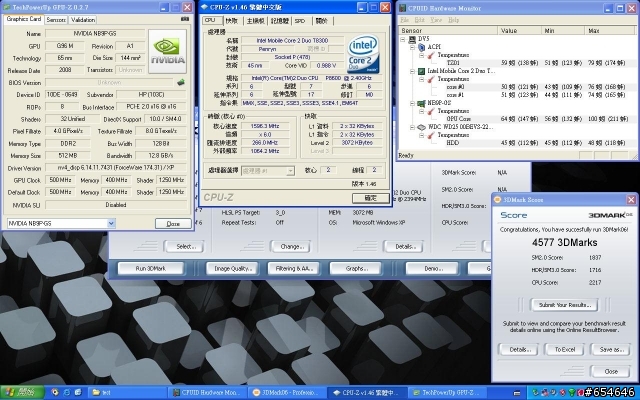640x400 pixels.
Task: Click the GPU-Z title bar icon
Action: 7,7
